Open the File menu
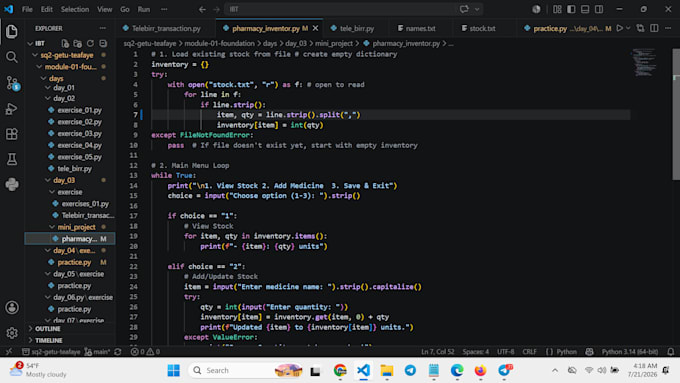 click(x=27, y=9)
